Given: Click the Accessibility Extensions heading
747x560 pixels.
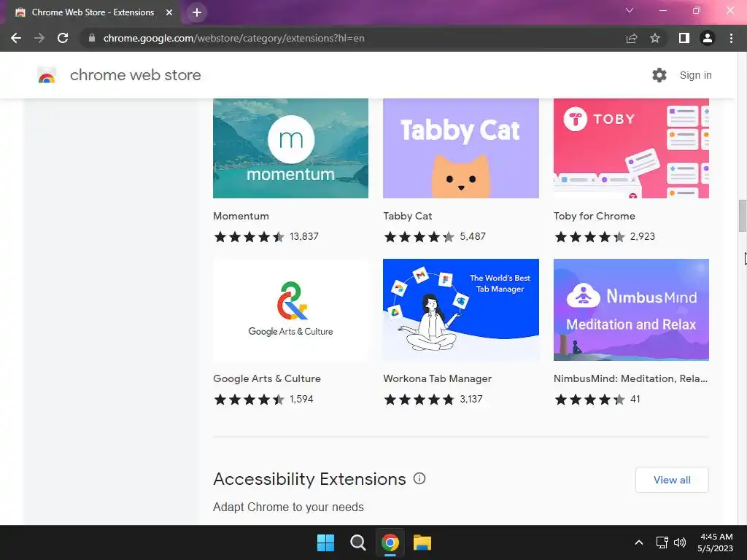Looking at the screenshot, I should pyautogui.click(x=309, y=479).
